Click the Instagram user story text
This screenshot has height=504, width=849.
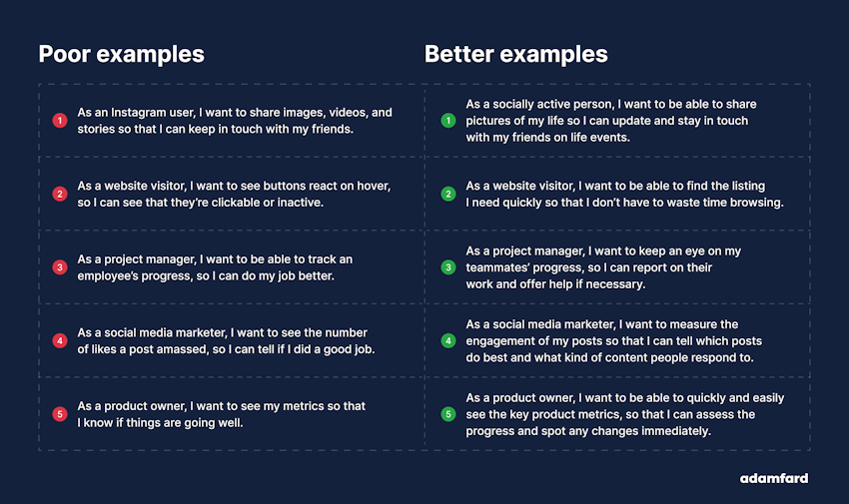(235, 121)
